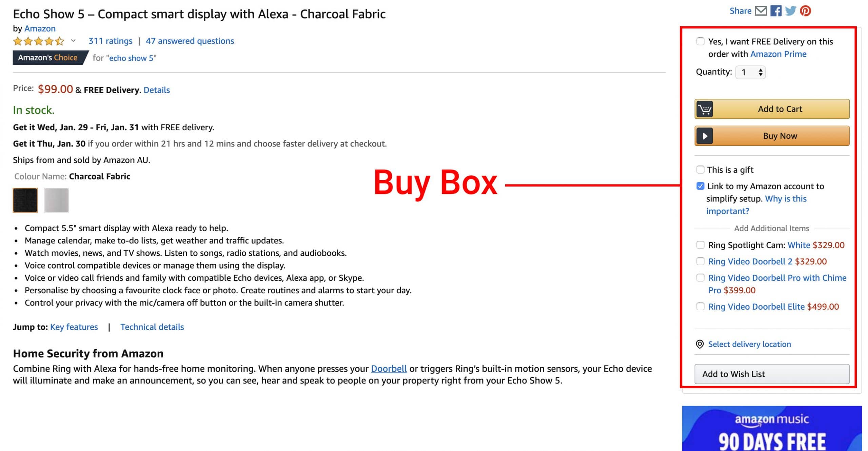
Task: Jump to Technical details section
Action: tap(152, 327)
